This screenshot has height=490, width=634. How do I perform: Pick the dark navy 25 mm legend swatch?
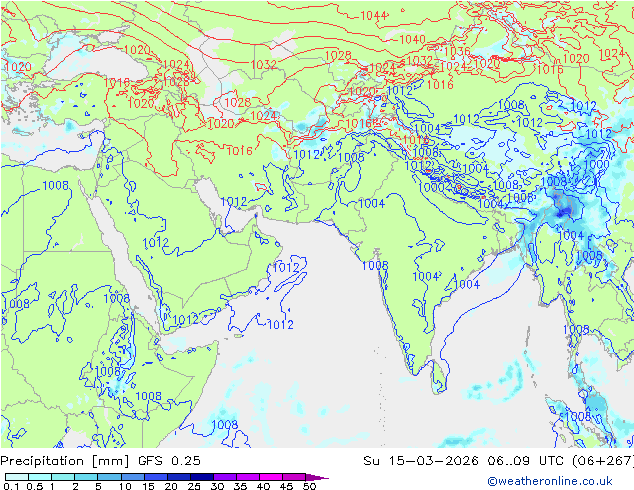tap(202, 477)
